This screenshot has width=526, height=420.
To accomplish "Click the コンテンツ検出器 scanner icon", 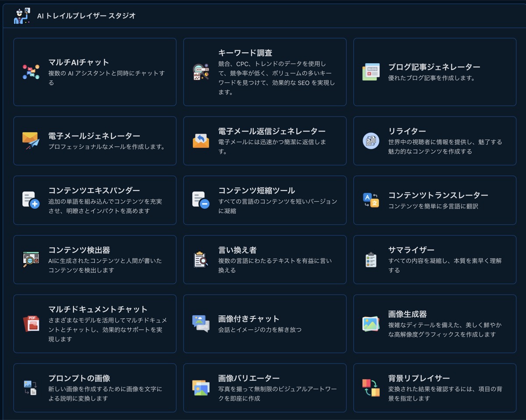I will pos(31,260).
